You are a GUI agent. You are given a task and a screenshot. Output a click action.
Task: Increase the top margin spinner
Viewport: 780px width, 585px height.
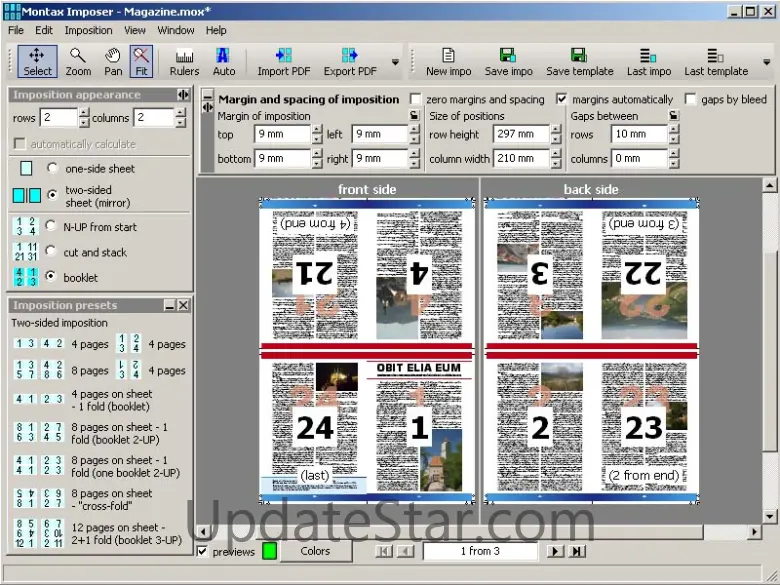pos(317,129)
